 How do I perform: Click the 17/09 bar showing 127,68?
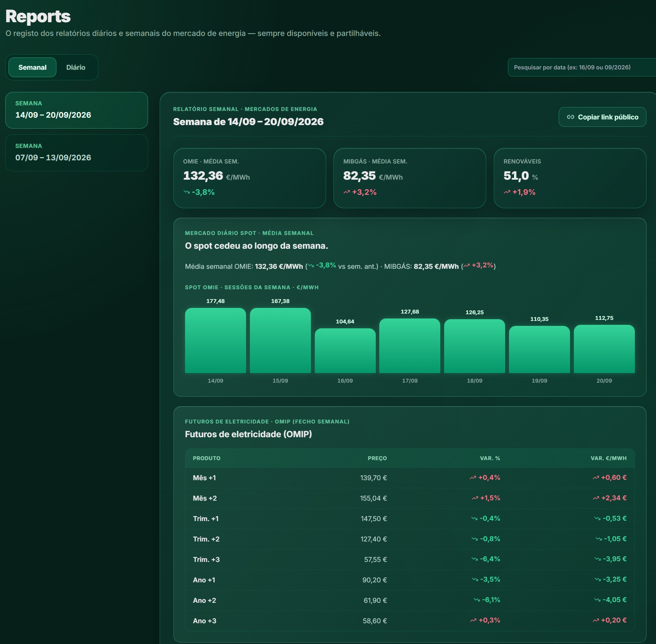[410, 346]
